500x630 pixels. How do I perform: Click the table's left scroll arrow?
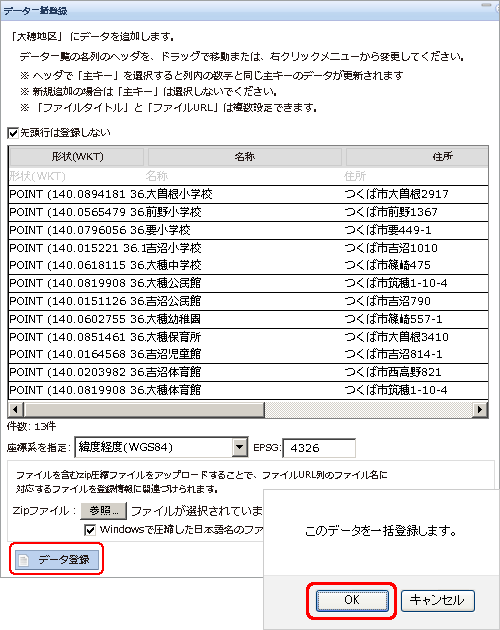(x=16, y=410)
